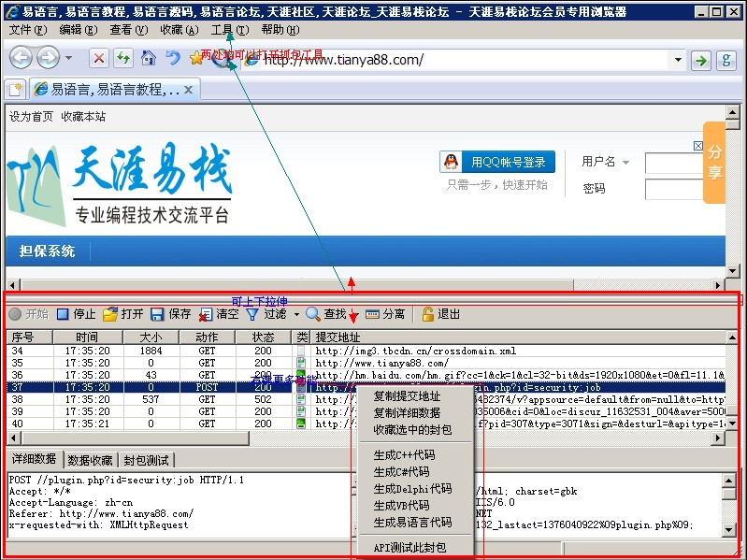Image resolution: width=747 pixels, height=560 pixels.
Task: Click the red X stop loading icon
Action: tap(98, 58)
